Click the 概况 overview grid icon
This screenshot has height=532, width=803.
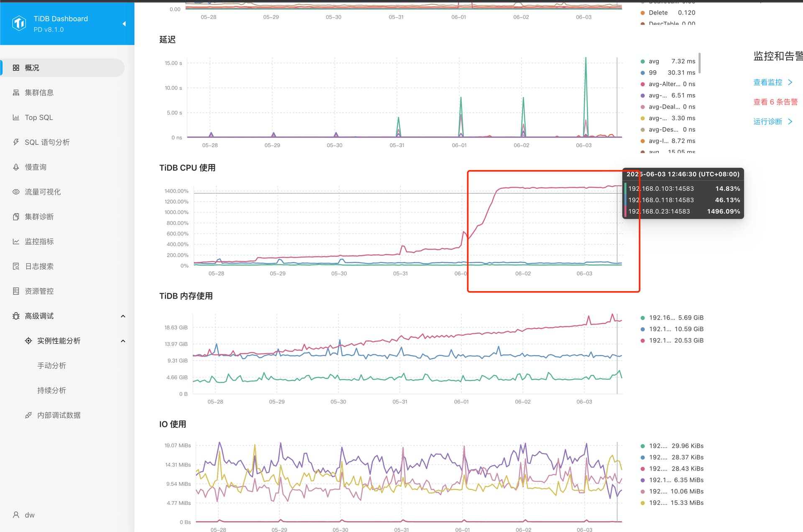click(x=16, y=68)
